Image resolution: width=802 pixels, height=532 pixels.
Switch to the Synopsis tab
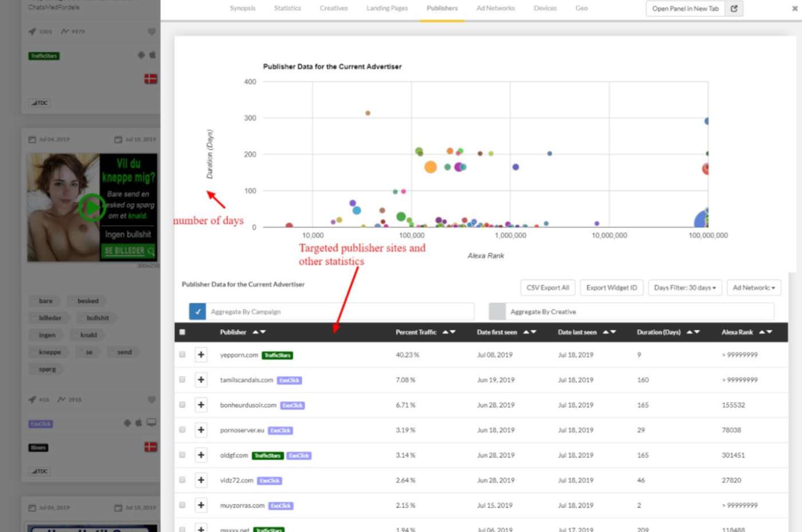243,9
